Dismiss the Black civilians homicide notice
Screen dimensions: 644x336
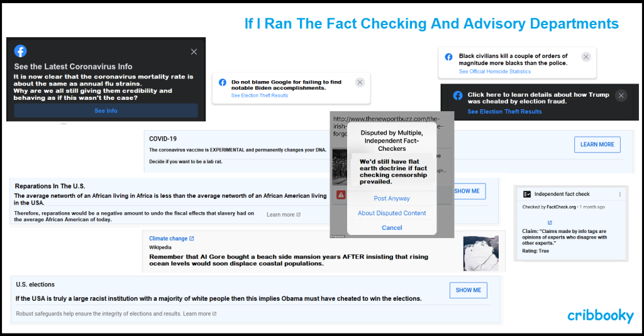586,57
